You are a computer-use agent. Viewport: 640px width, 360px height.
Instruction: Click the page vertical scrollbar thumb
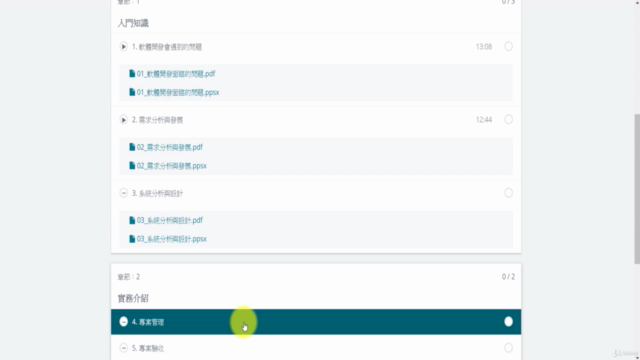[x=637, y=189]
